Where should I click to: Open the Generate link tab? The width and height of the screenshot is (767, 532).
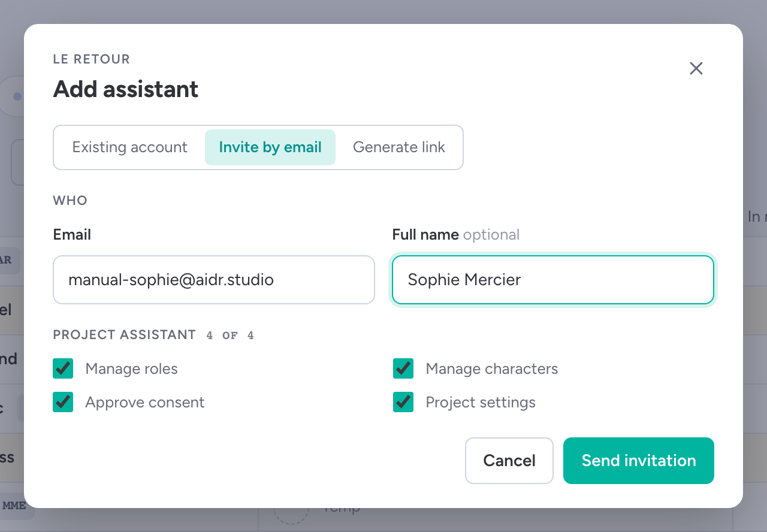(399, 147)
